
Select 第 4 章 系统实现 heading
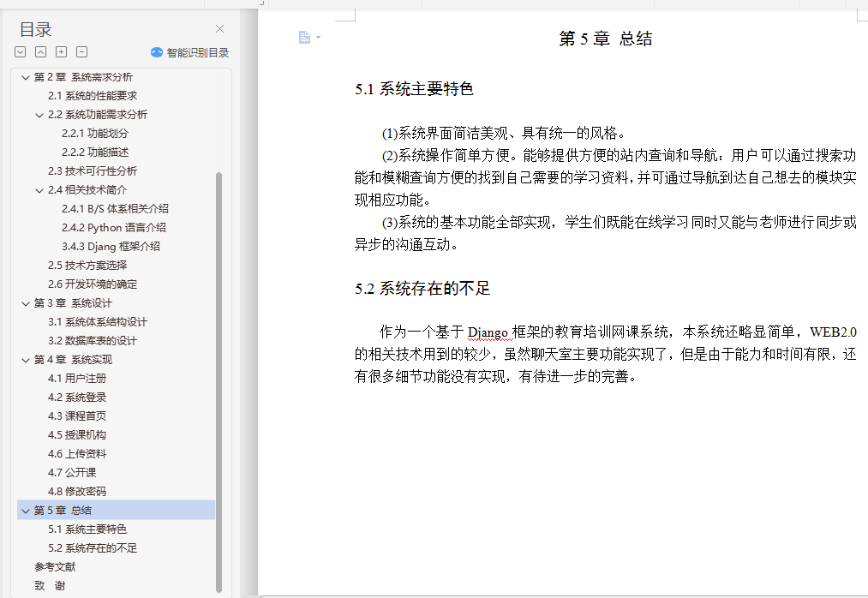click(x=73, y=359)
